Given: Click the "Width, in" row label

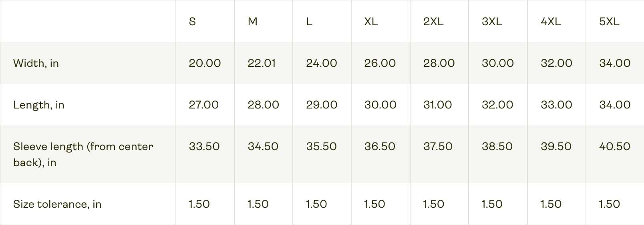Looking at the screenshot, I should coord(36,63).
